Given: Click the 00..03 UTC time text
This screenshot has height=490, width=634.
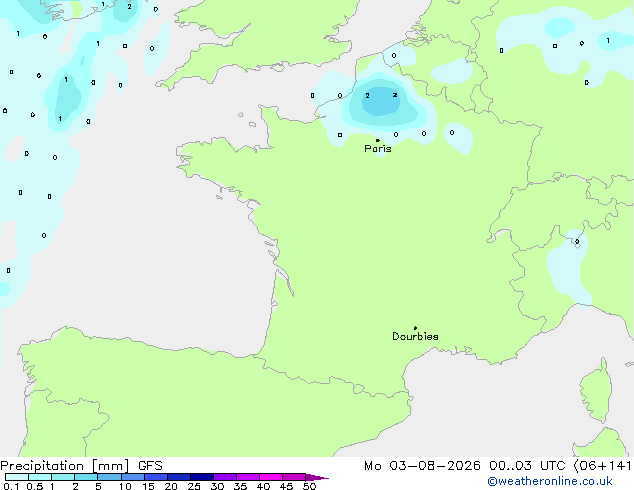Looking at the screenshot, I should pyautogui.click(x=526, y=466).
